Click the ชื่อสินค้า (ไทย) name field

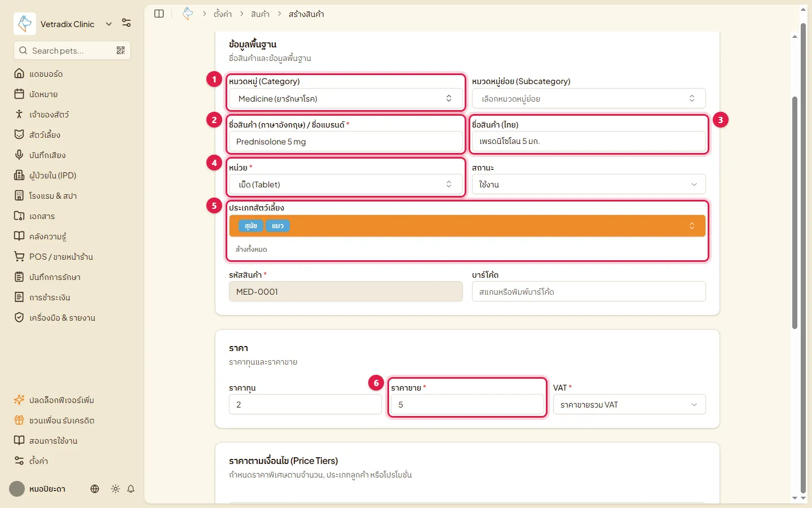click(589, 141)
